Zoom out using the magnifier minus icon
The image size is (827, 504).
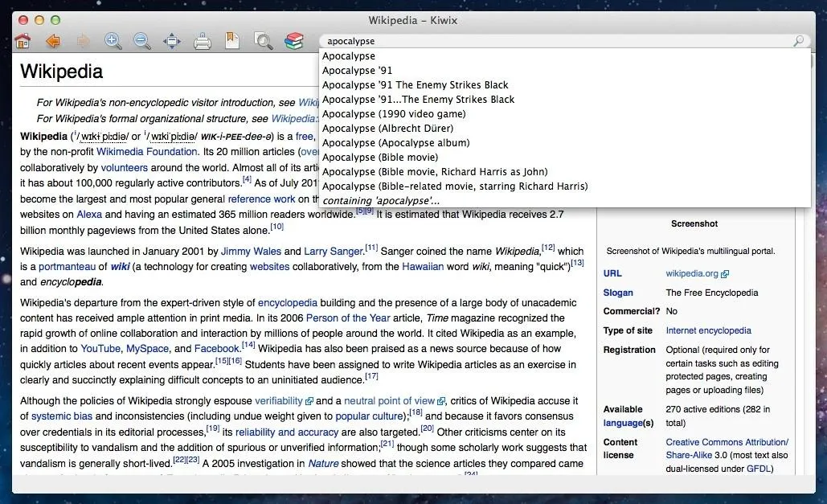tap(142, 41)
